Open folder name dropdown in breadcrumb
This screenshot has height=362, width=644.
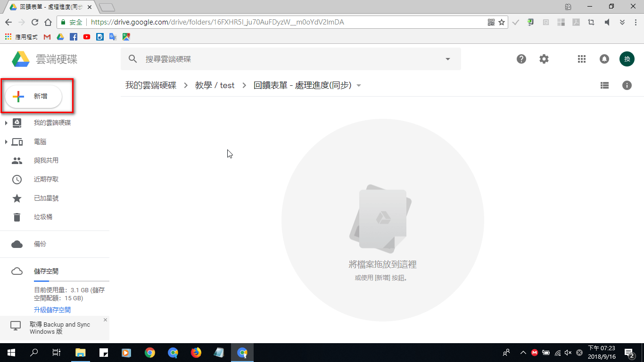pyautogui.click(x=359, y=86)
